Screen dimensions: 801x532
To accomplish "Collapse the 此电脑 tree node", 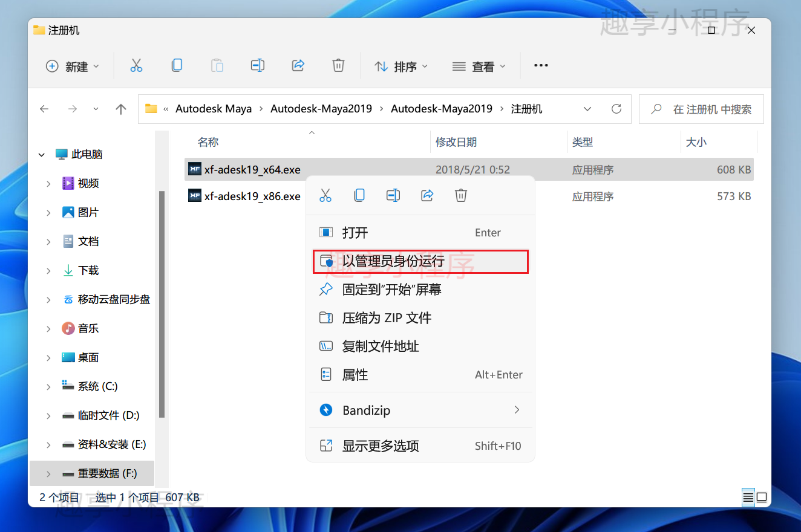I will click(42, 155).
